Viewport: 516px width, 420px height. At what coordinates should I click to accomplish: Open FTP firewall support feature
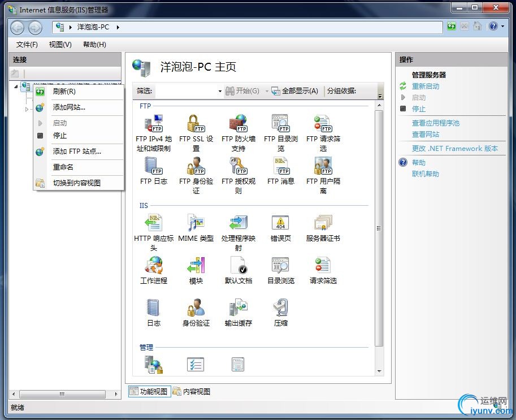coord(239,123)
